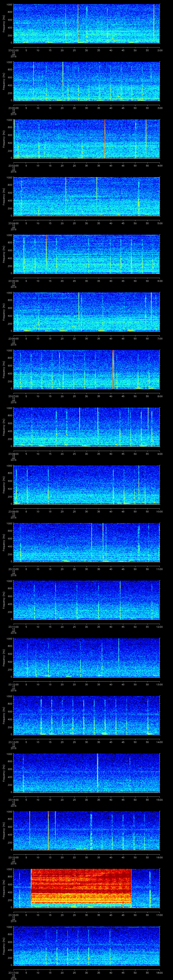
Task: Click the thick red line near 41 s in the 23:07:00 panel
Action: (x=113, y=369)
